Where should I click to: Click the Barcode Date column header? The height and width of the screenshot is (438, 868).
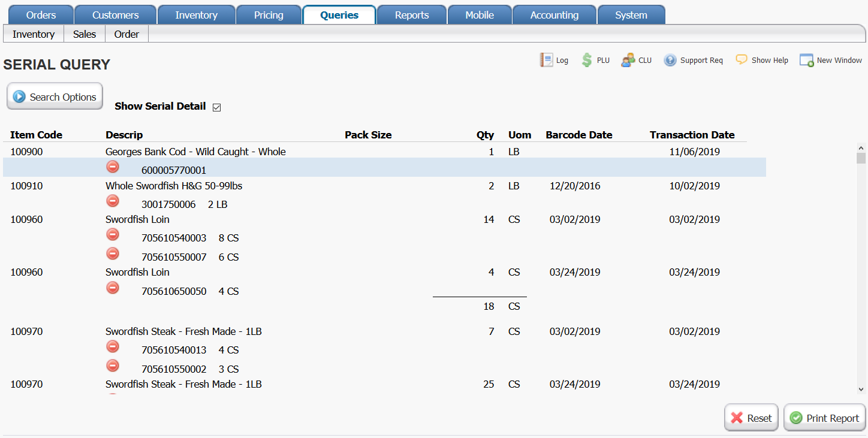[x=579, y=135]
